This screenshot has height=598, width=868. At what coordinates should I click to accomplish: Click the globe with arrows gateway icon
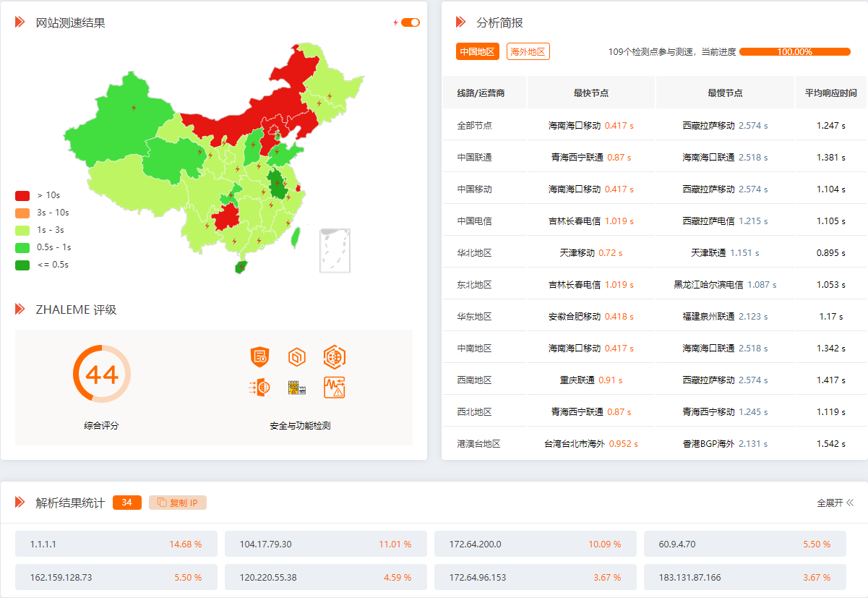259,388
